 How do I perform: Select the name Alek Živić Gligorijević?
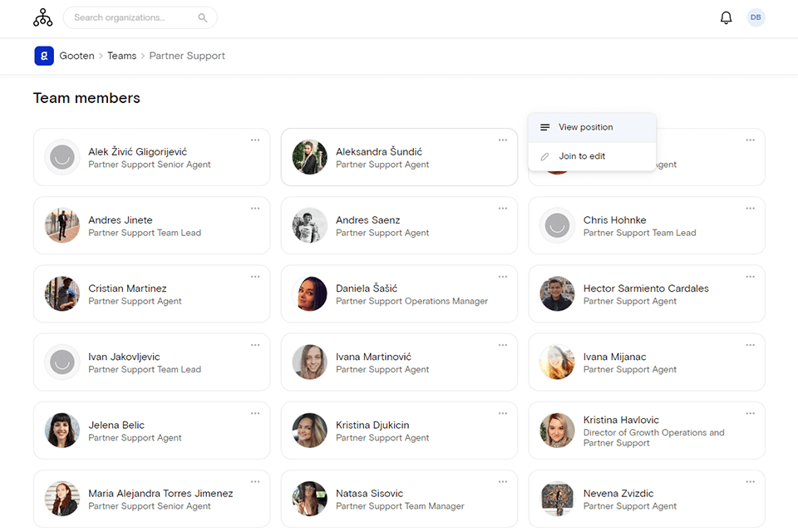coord(137,152)
